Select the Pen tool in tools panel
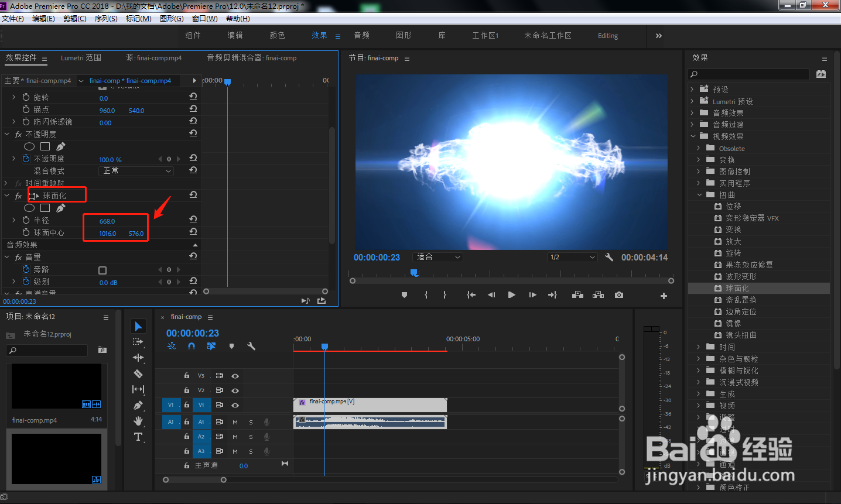Image resolution: width=841 pixels, height=504 pixels. coord(138,405)
